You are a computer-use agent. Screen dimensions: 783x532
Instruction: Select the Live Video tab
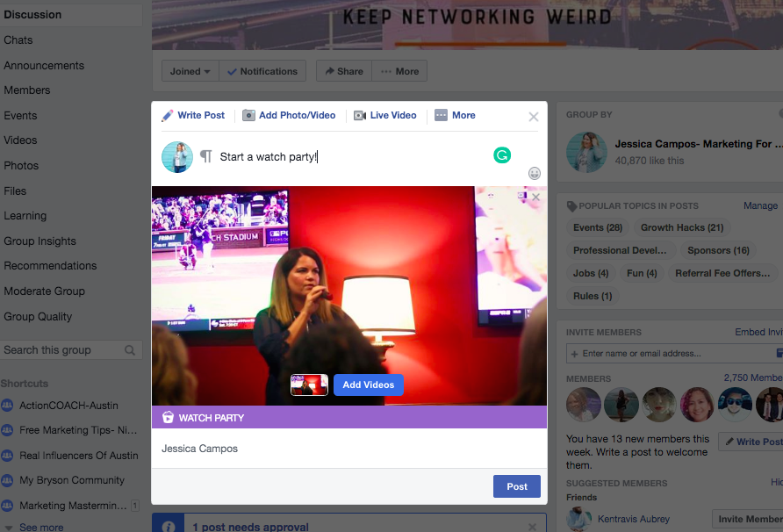[385, 115]
